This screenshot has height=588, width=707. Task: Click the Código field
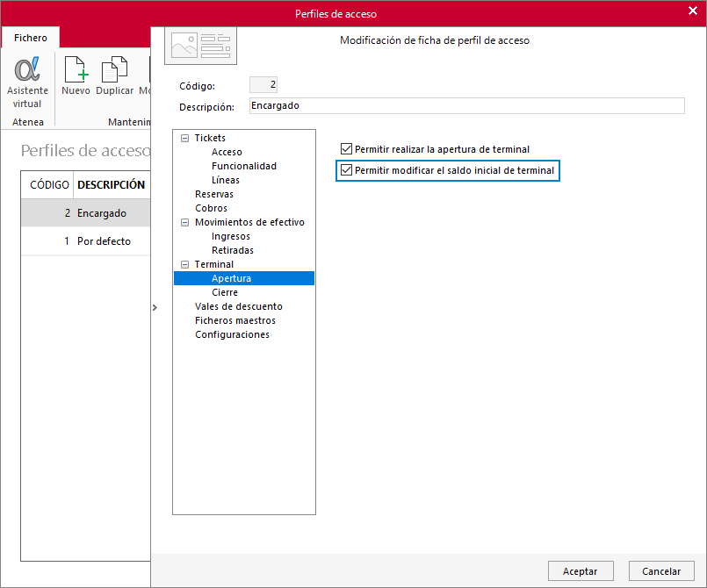263,85
